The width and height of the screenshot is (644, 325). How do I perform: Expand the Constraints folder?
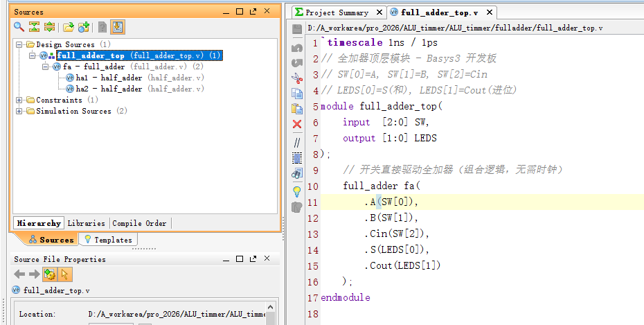click(x=19, y=100)
